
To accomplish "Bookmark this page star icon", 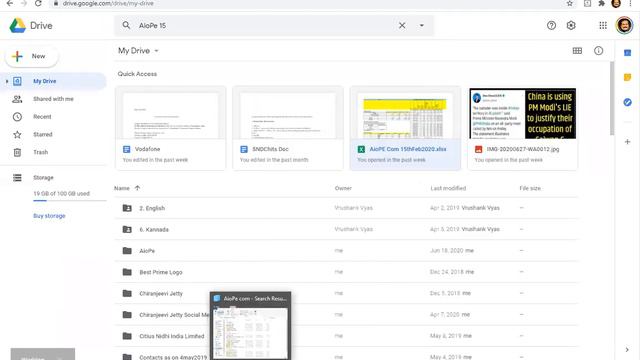I will pos(569,3).
